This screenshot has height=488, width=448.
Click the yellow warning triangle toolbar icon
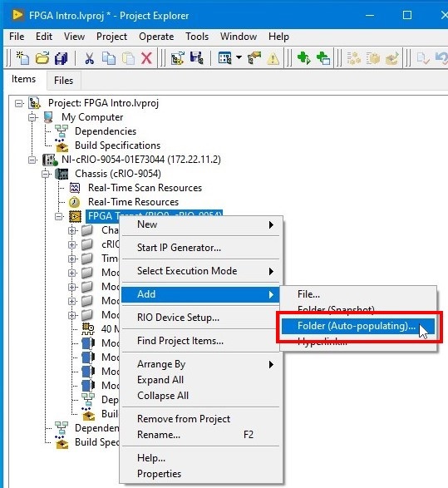(273, 58)
